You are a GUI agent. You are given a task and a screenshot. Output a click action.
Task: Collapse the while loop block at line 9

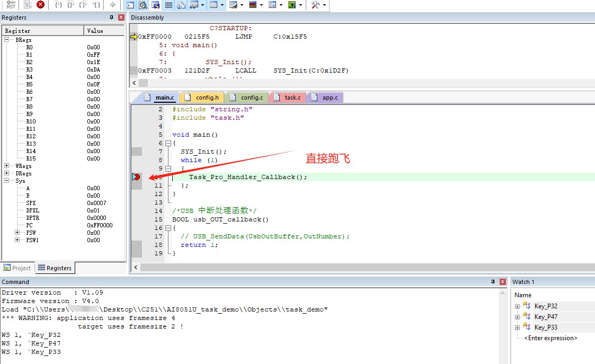tap(168, 168)
